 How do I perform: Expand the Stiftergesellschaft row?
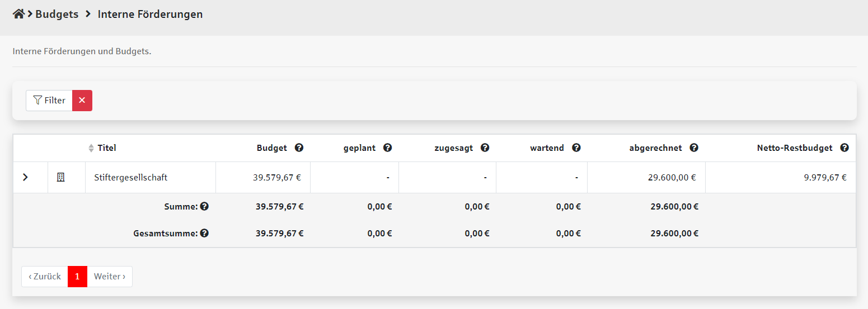pyautogui.click(x=25, y=178)
